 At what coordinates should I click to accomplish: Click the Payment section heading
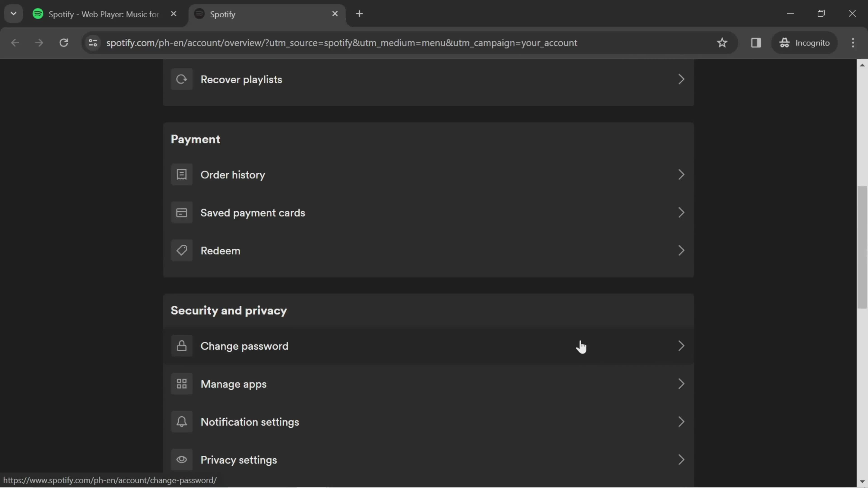click(196, 139)
